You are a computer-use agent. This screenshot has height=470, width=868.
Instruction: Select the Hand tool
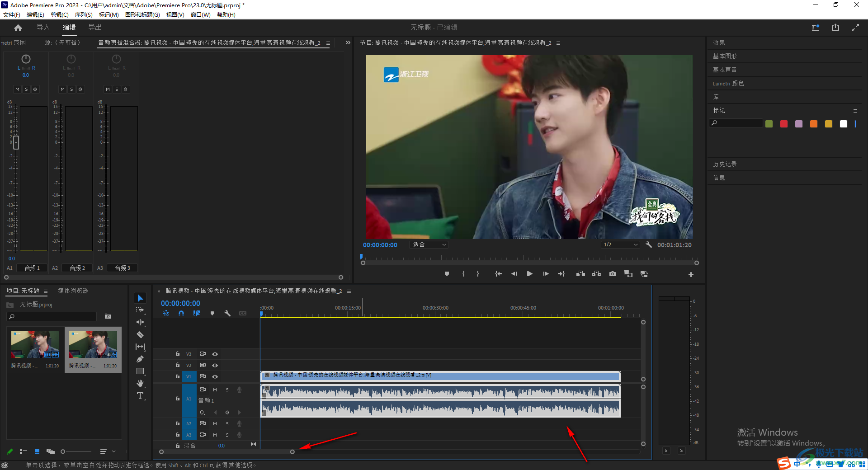140,383
